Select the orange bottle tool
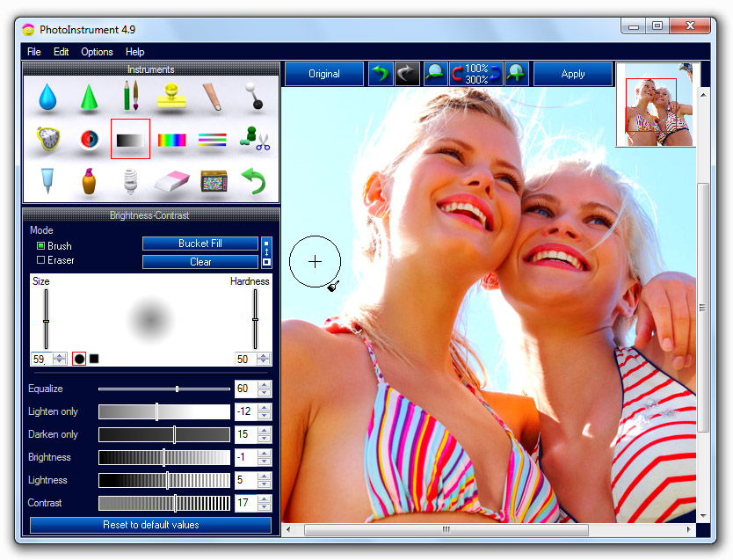Image resolution: width=733 pixels, height=560 pixels. tap(89, 181)
